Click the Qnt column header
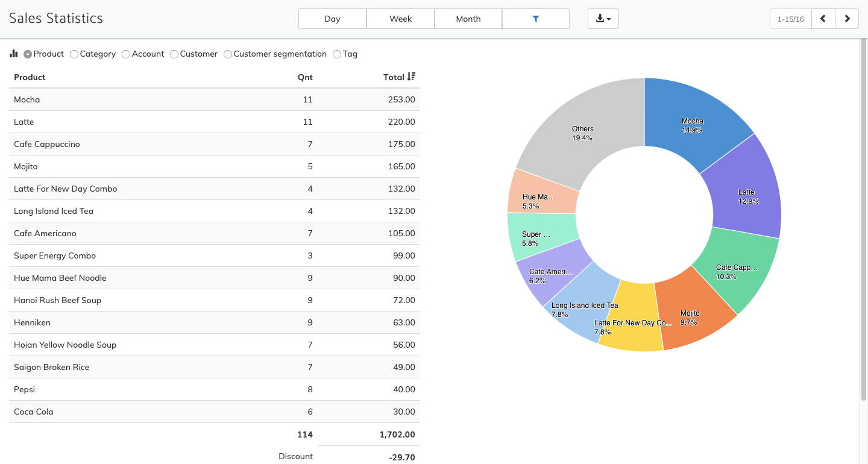868x464 pixels. (x=305, y=77)
